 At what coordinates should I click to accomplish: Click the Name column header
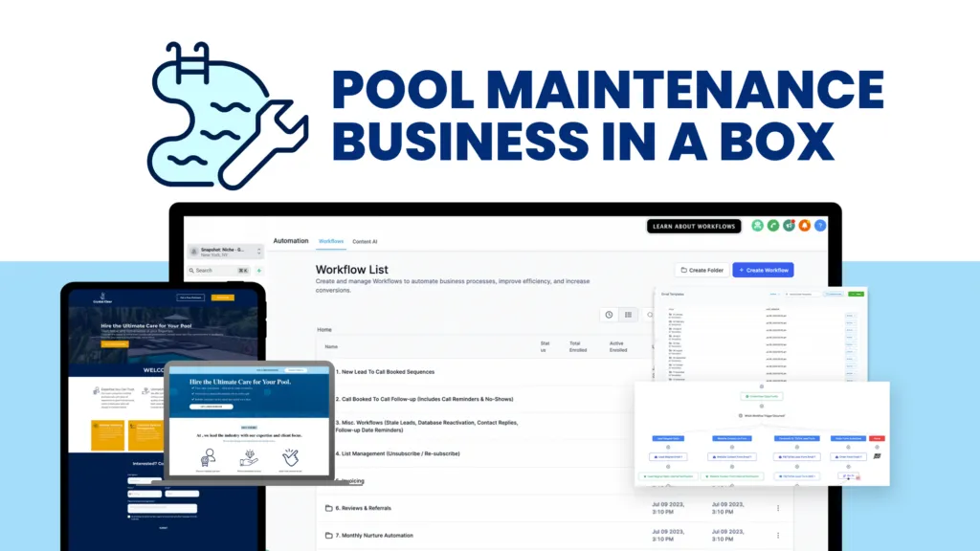(331, 346)
